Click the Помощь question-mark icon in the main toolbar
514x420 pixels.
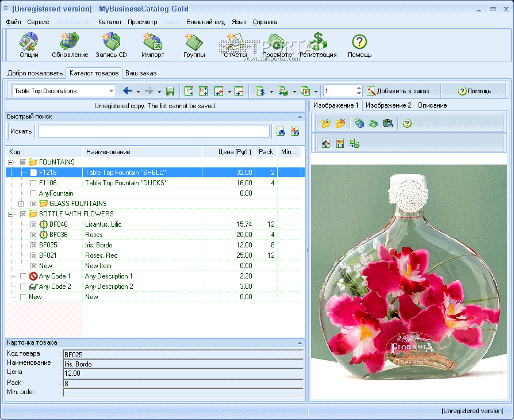tap(359, 45)
